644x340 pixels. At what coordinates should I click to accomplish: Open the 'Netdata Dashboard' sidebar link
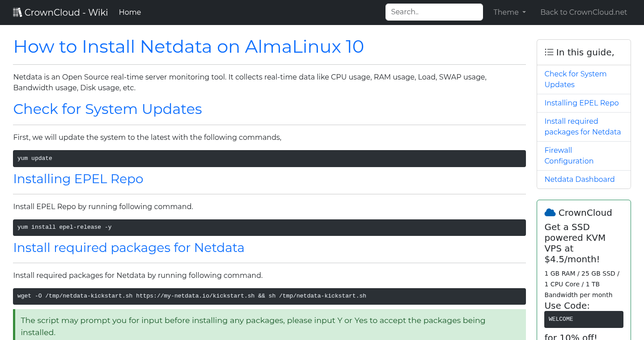pos(579,179)
